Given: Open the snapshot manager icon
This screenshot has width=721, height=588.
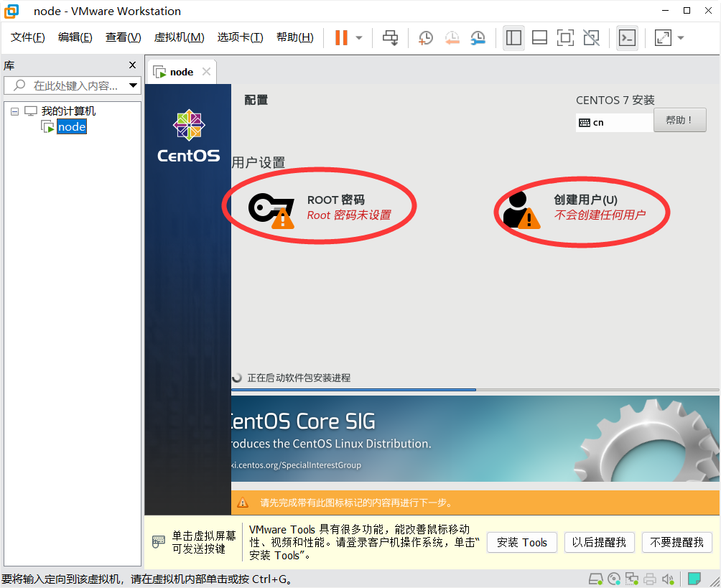Looking at the screenshot, I should click(x=478, y=38).
